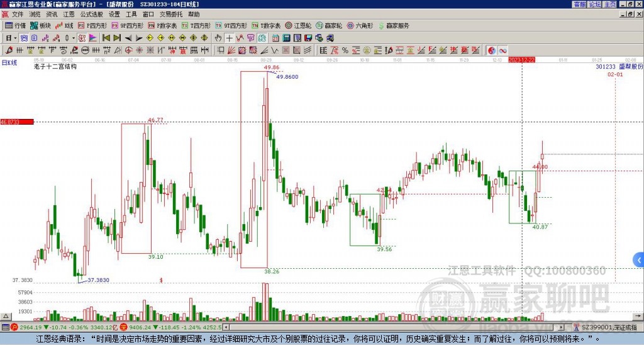Click the blue side panel expand arrow

click(639, 260)
